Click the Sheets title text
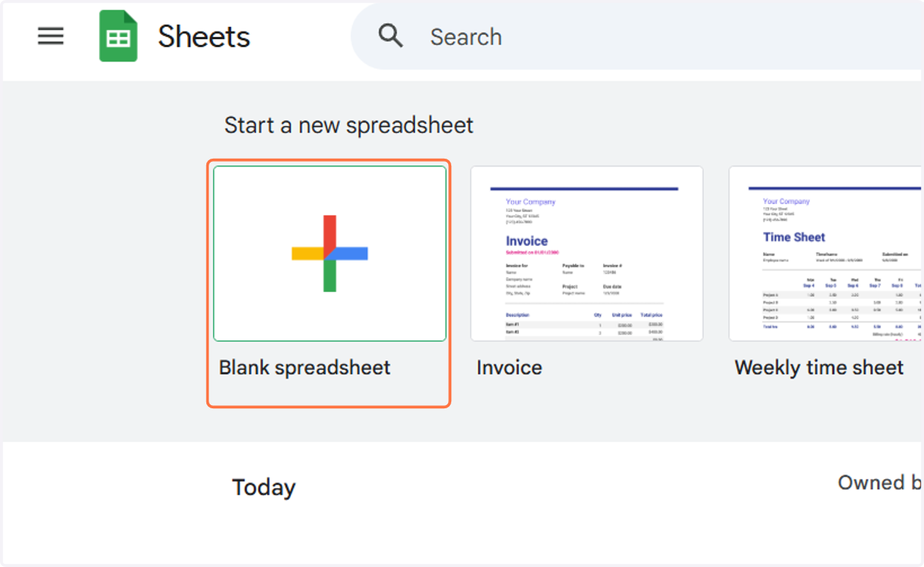This screenshot has width=924, height=567. (x=204, y=37)
